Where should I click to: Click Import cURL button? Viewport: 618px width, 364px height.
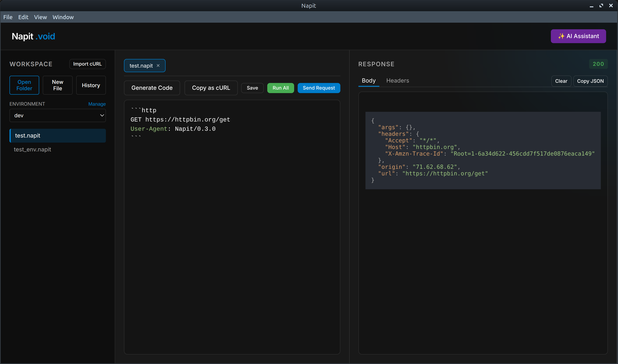tap(87, 64)
